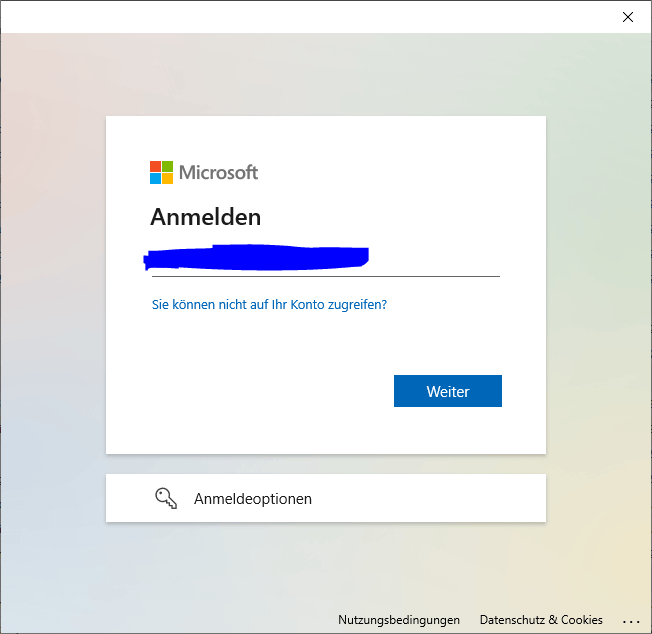Click the blue square of Microsoft logo
This screenshot has width=652, height=634.
156,179
